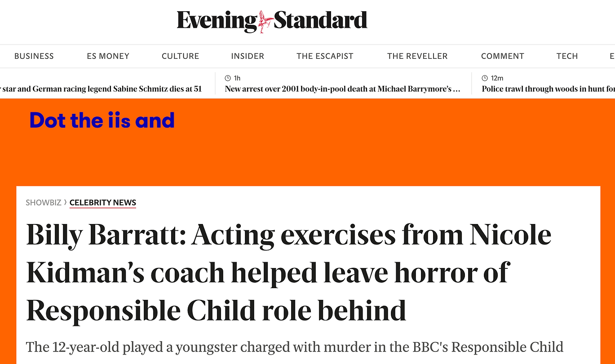This screenshot has width=615, height=364.
Task: Click the article subheading about the 12-year-old
Action: [294, 347]
